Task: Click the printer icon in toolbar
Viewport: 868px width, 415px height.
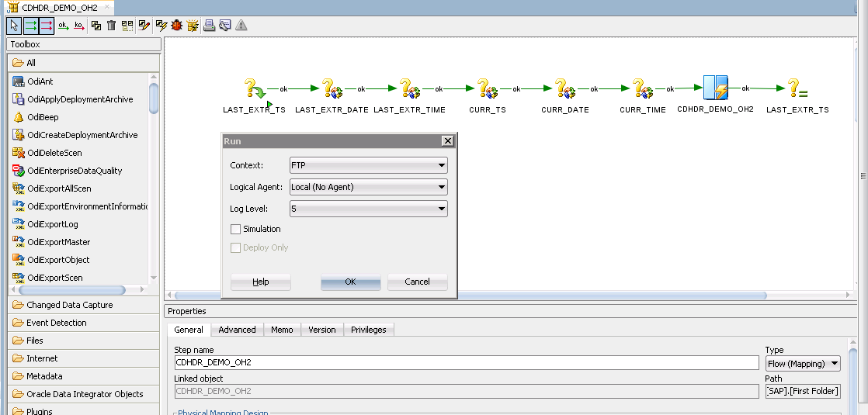Action: click(x=210, y=26)
